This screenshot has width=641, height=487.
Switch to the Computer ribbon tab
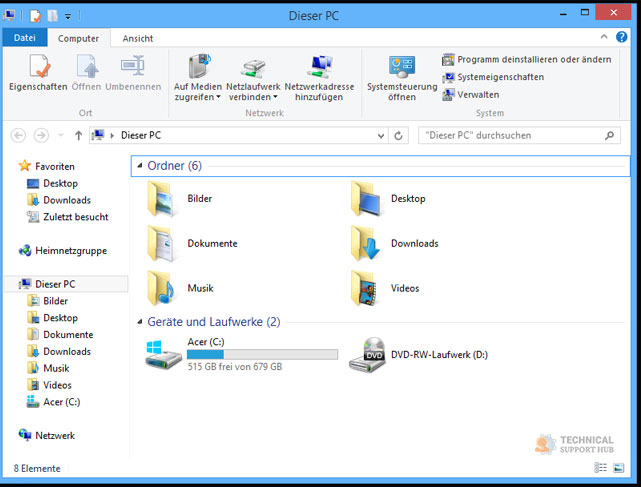point(78,38)
